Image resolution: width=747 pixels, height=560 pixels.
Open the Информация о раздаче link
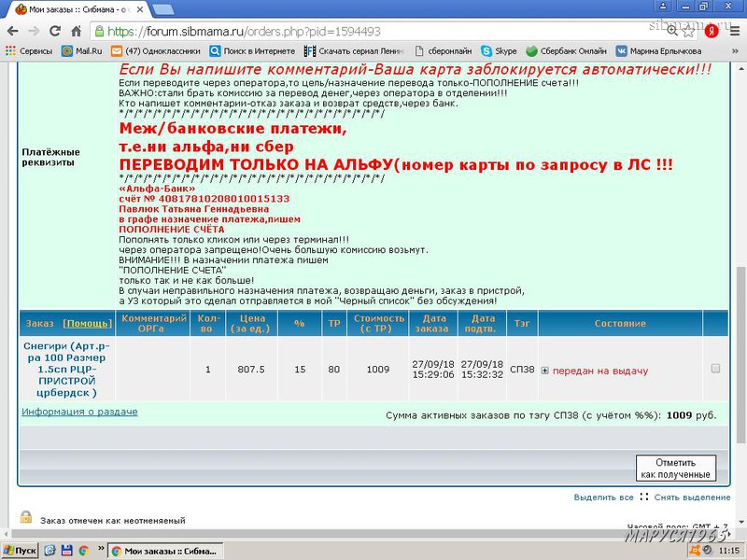click(x=79, y=412)
